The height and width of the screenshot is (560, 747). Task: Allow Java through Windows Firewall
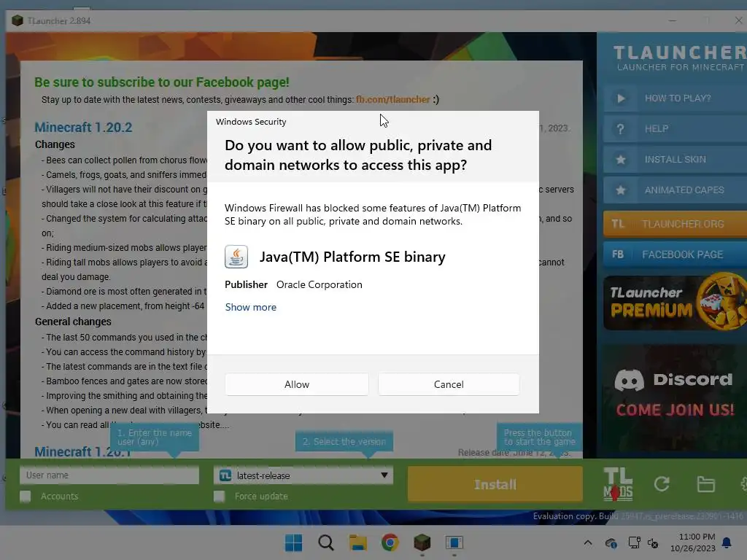coord(296,384)
